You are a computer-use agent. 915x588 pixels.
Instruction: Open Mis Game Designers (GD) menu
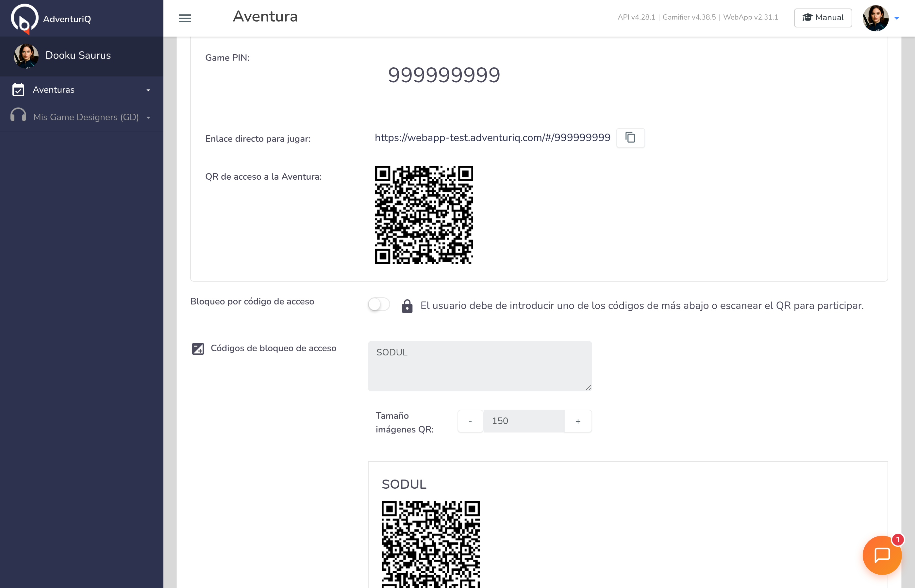(x=82, y=117)
